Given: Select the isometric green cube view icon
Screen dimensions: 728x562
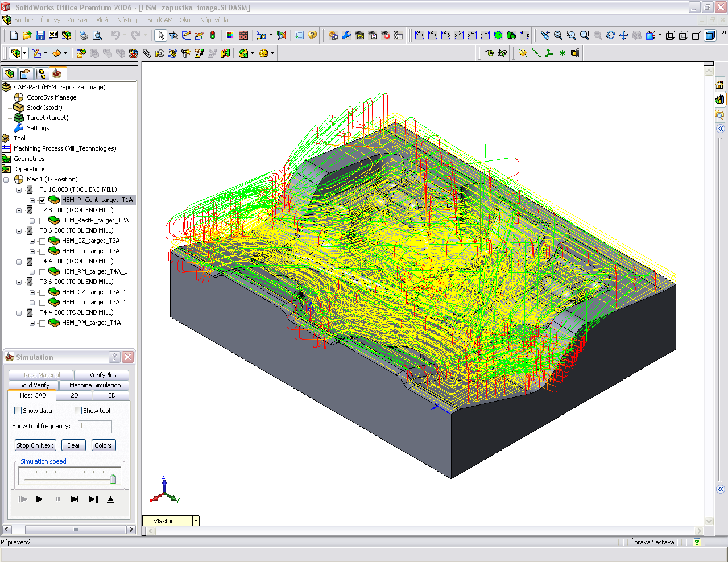Looking at the screenshot, I should (498, 35).
